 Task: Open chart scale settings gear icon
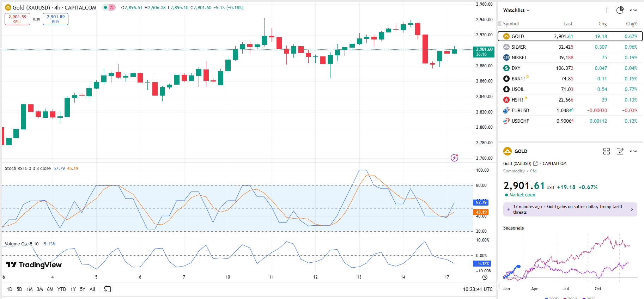485,277
